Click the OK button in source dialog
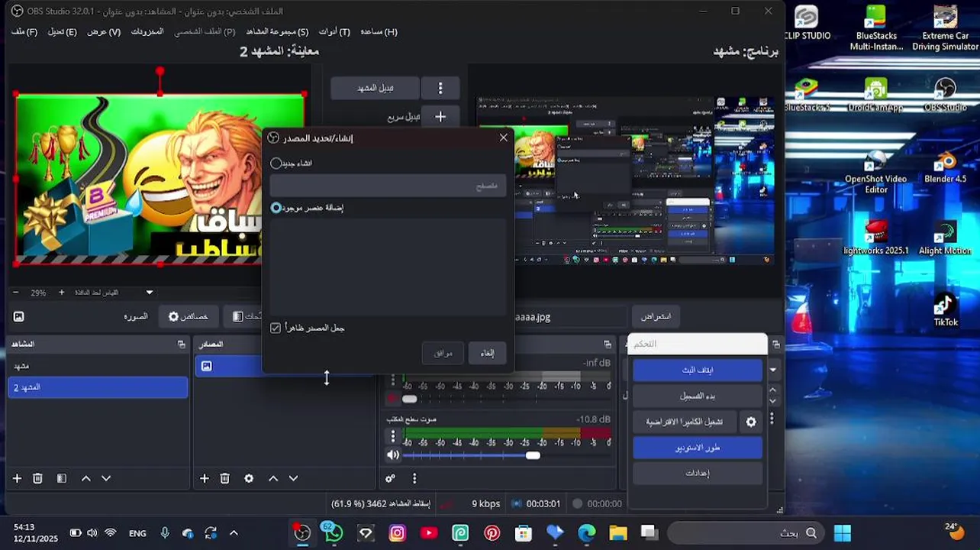980x550 pixels. 443,353
